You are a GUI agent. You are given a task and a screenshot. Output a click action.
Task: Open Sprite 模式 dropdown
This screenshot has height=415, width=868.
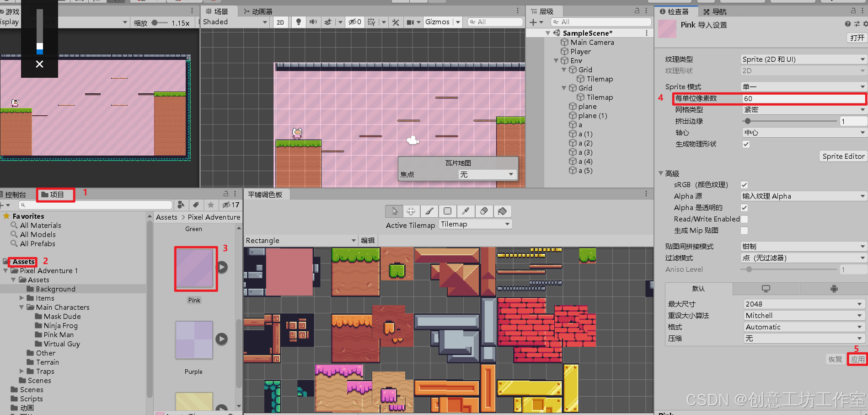(x=804, y=87)
